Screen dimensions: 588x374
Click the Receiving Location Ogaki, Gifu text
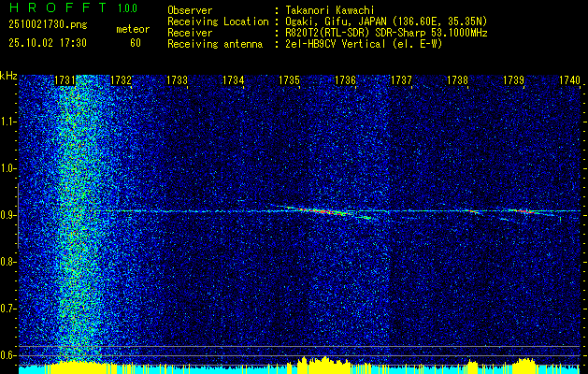386,22
